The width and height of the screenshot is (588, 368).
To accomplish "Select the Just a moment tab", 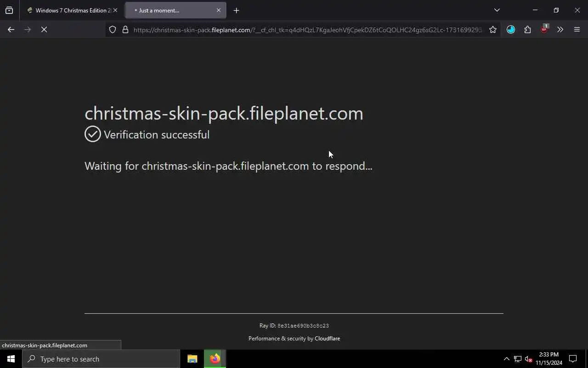I will [x=175, y=10].
